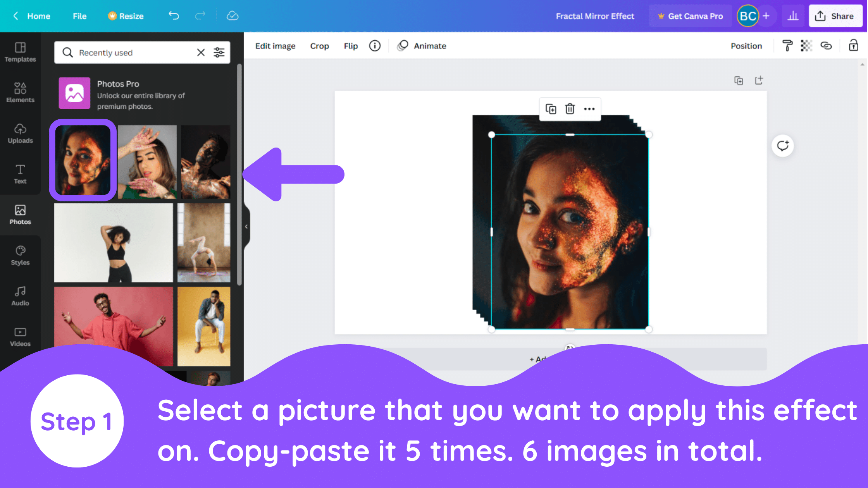Click the Share button
The width and height of the screenshot is (868, 488).
click(835, 16)
